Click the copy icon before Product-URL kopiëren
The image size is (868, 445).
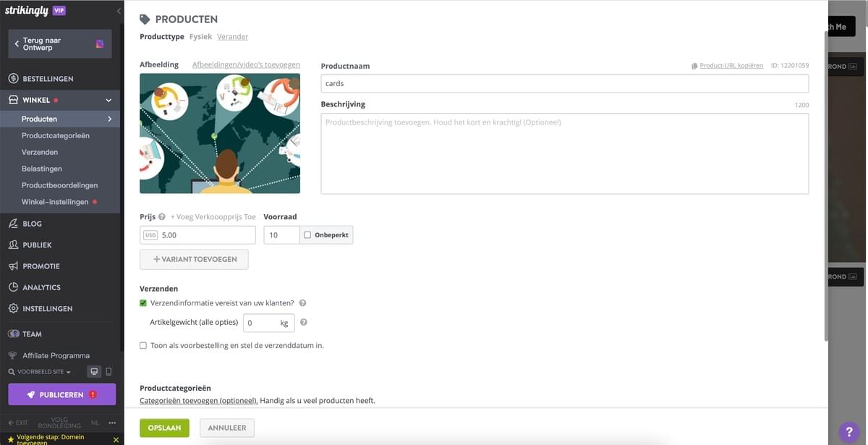[694, 66]
